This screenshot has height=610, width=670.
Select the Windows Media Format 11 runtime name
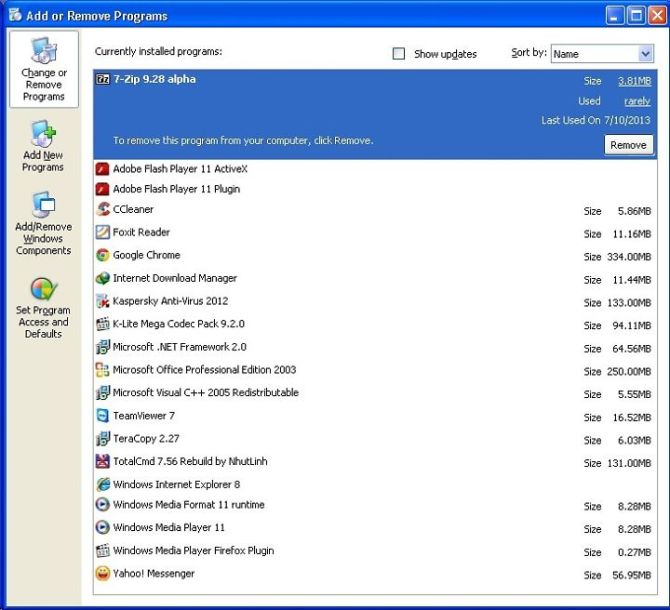(188, 504)
